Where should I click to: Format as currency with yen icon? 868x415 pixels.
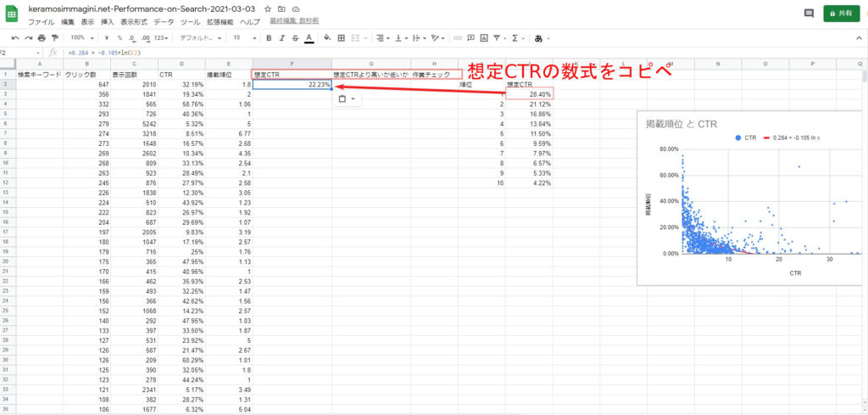pyautogui.click(x=106, y=38)
